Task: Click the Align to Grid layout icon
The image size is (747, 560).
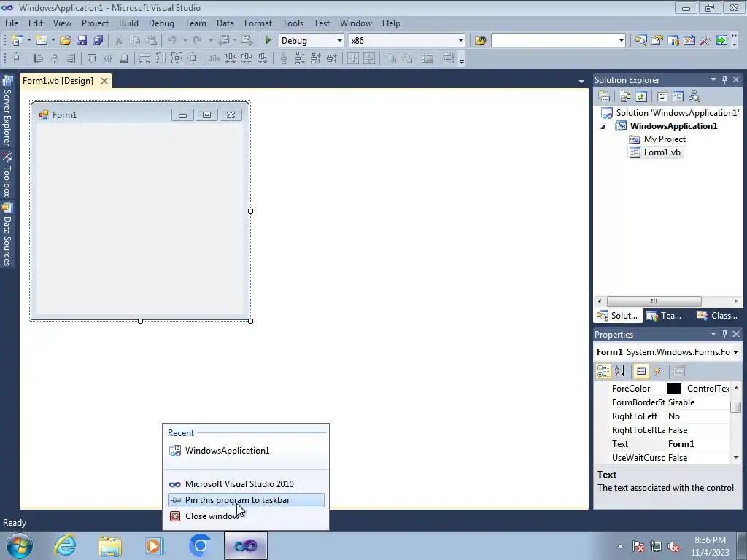Action: (x=18, y=58)
